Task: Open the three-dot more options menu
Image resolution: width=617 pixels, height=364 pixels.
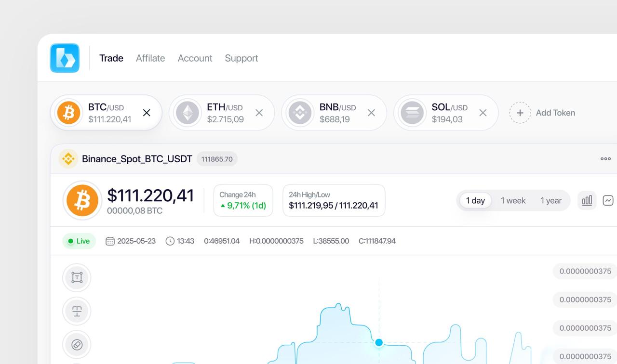Action: click(x=605, y=159)
